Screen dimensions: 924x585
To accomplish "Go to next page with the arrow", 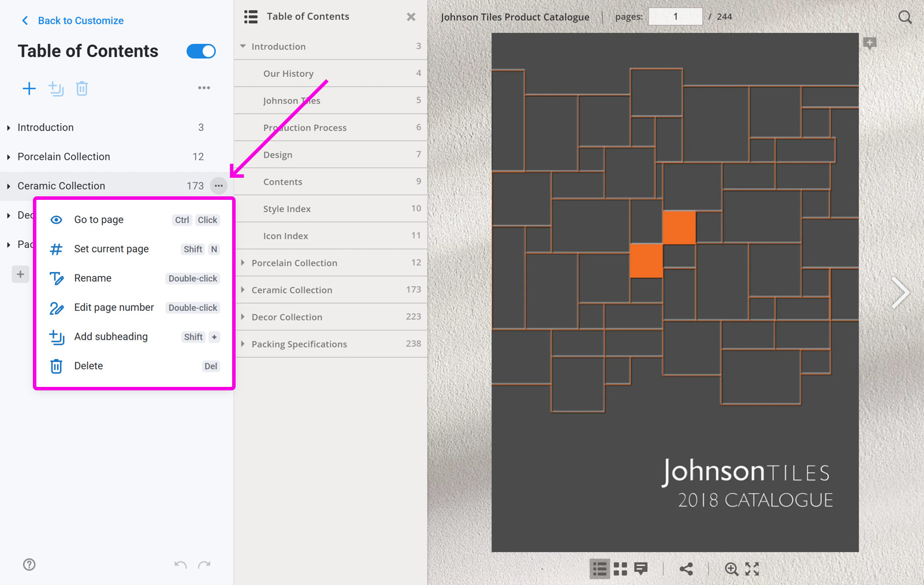I will pos(901,293).
